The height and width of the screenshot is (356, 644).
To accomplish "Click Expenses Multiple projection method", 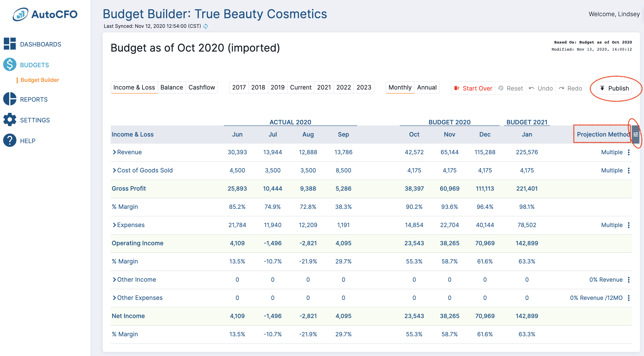I will [612, 225].
